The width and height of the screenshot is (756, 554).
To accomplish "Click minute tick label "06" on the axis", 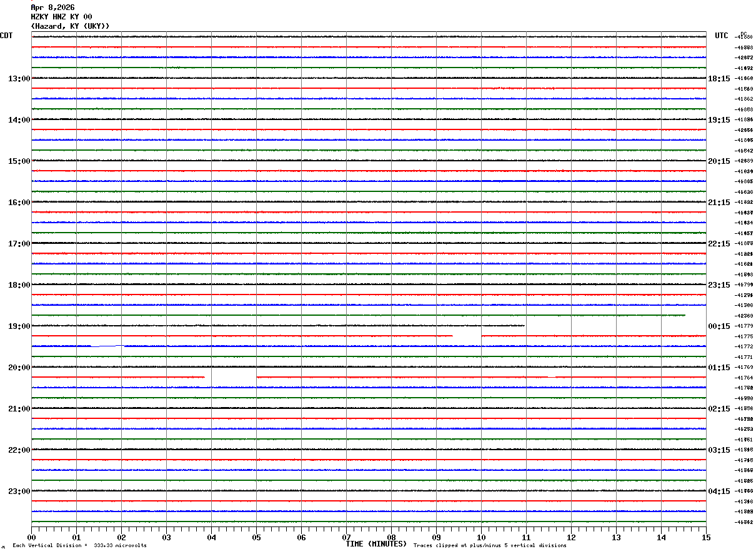I will click(301, 537).
